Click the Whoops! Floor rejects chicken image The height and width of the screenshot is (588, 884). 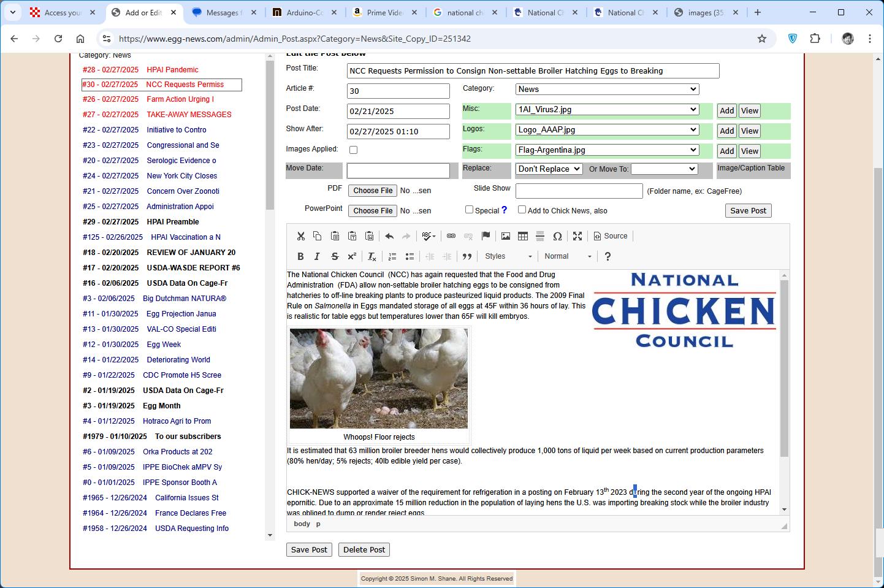click(x=379, y=378)
